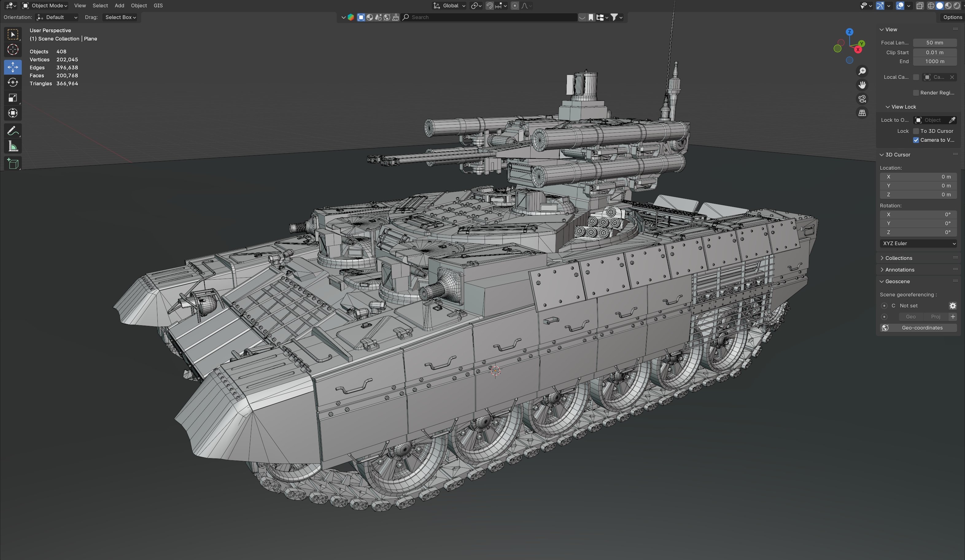
Task: Enable the Render Region checkbox
Action: [x=916, y=93]
